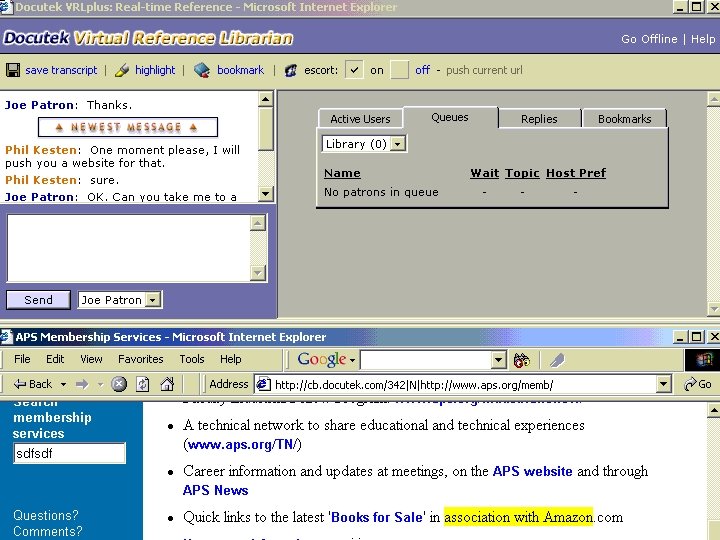The width and height of the screenshot is (720, 540).
Task: Open the Joe Patron recipient dropdown
Action: coord(152,300)
